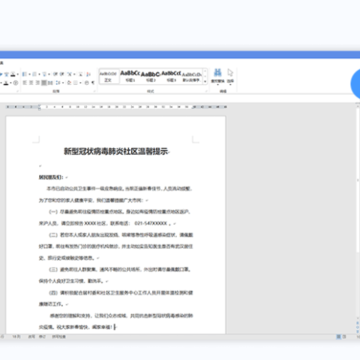Click the paragraph beginning with (四)
360x360 pixels.
(x=116, y=298)
